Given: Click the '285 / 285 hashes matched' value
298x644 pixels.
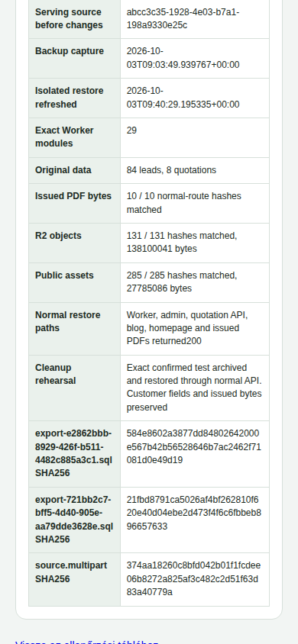Looking at the screenshot, I should (182, 282).
